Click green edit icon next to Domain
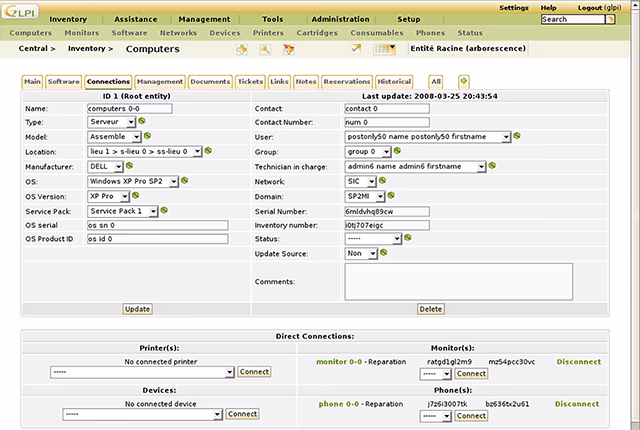 point(391,195)
